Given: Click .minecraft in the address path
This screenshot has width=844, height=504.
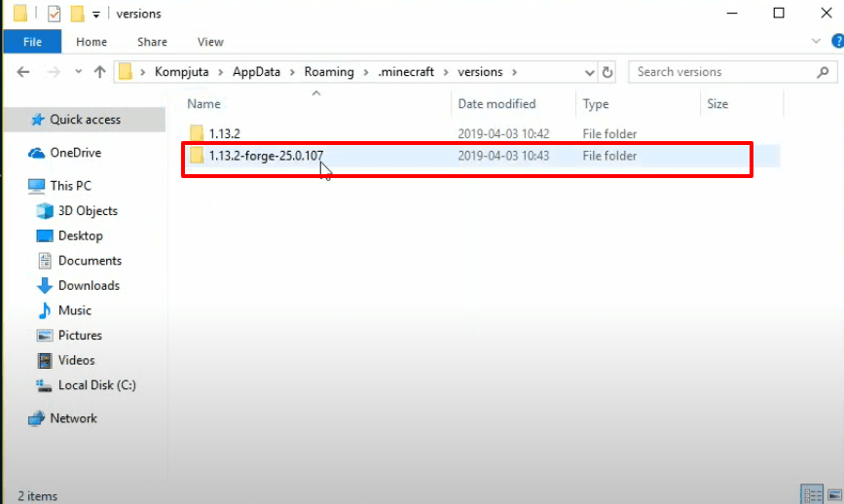Looking at the screenshot, I should [406, 72].
